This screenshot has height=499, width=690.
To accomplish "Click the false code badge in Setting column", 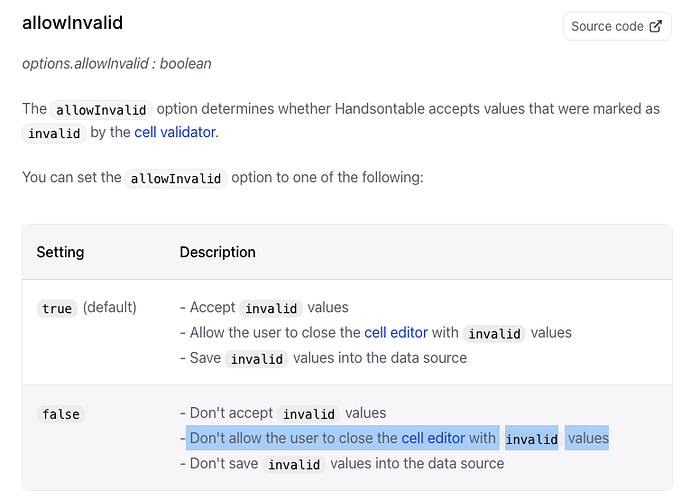I will point(61,414).
